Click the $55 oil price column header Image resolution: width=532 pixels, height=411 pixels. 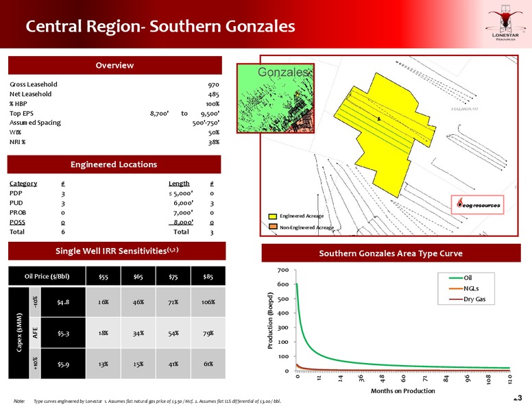pyautogui.click(x=104, y=276)
